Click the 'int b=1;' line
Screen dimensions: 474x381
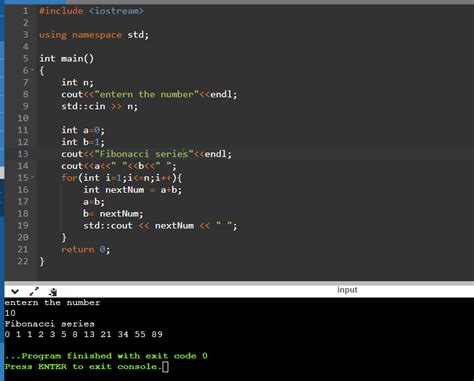(83, 142)
